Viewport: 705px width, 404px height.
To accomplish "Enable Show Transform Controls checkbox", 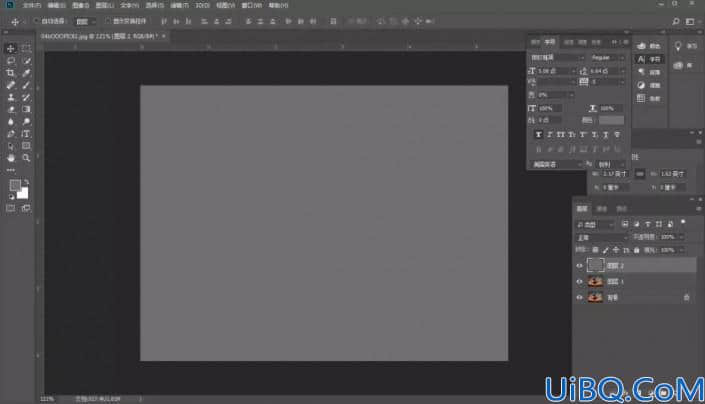I will (x=107, y=21).
